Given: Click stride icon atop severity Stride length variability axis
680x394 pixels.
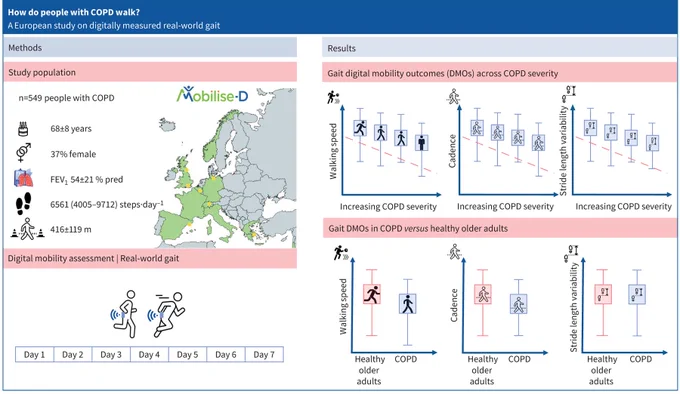Looking at the screenshot, I should (x=569, y=93).
